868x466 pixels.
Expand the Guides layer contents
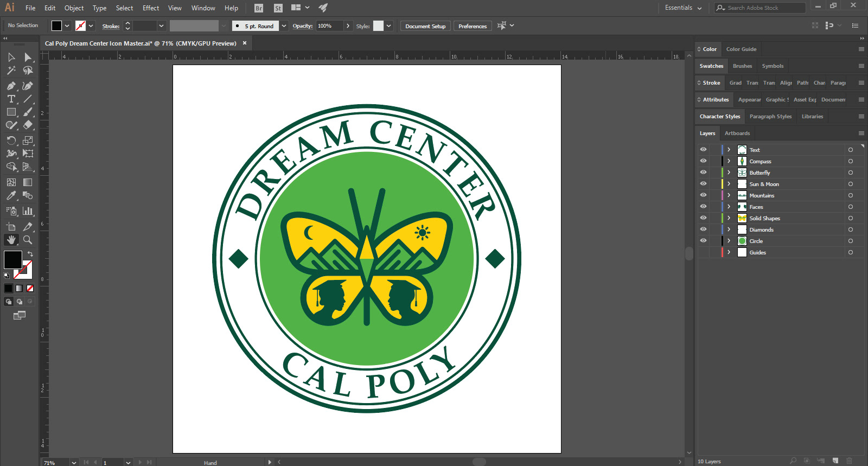pos(729,252)
